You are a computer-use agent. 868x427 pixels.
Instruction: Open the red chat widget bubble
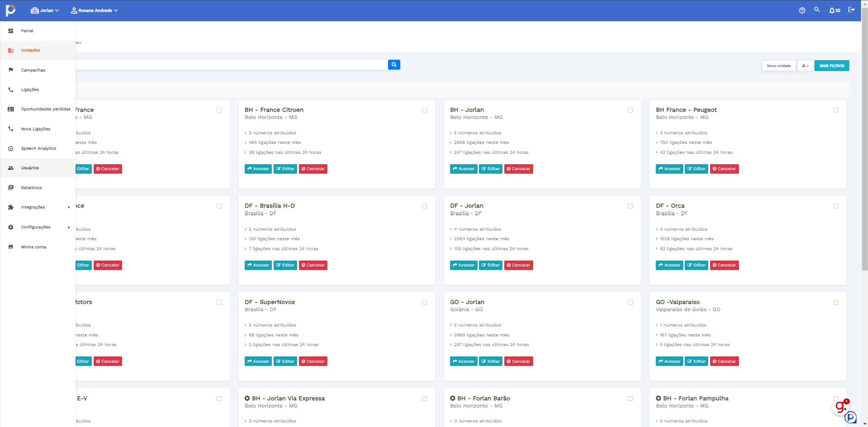pyautogui.click(x=841, y=407)
